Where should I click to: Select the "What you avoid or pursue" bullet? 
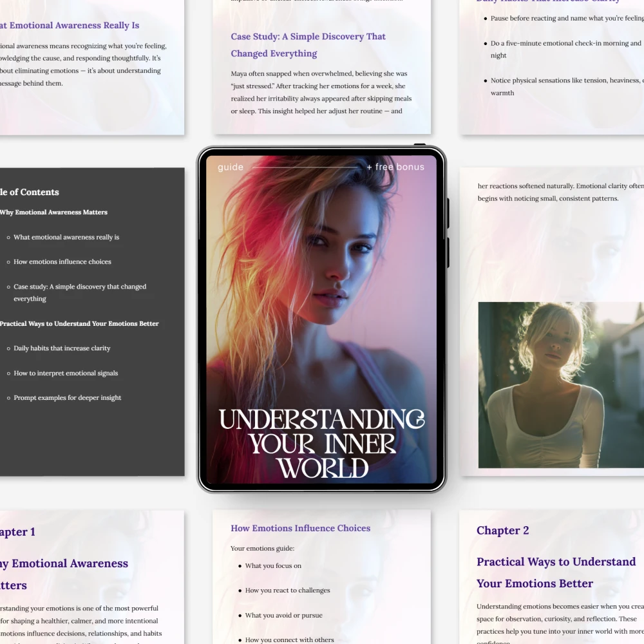coord(283,615)
